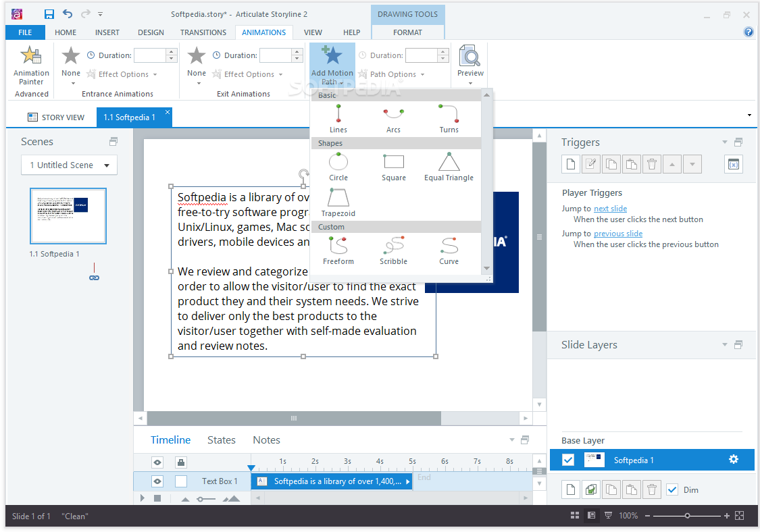
Task: Select the Circle motion path shape
Action: [338, 167]
